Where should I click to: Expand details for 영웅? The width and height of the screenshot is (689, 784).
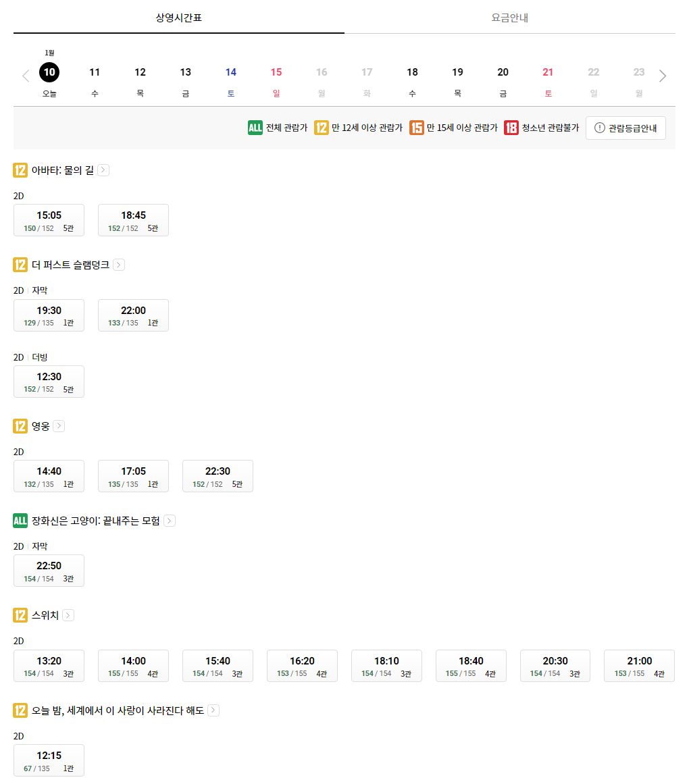pos(59,426)
